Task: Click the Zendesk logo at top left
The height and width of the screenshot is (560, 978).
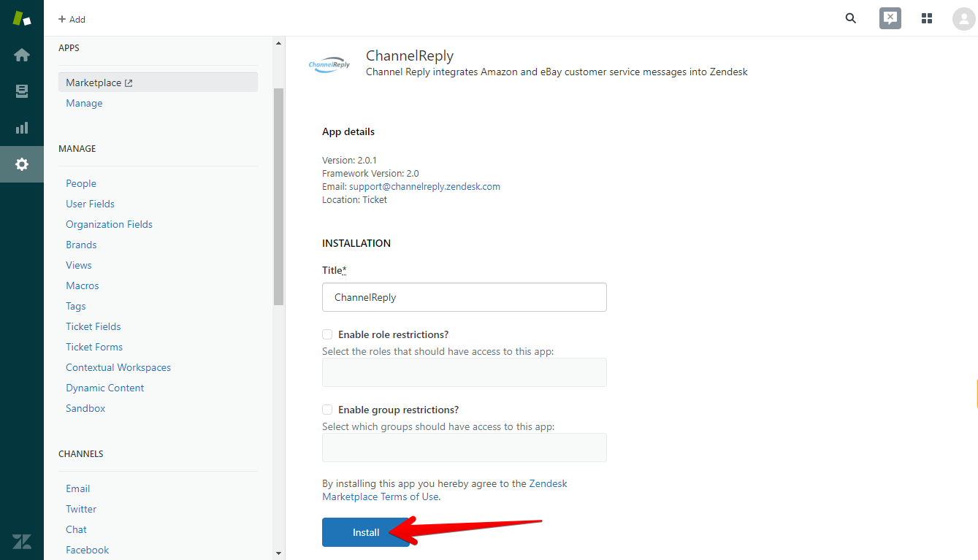Action: click(22, 18)
